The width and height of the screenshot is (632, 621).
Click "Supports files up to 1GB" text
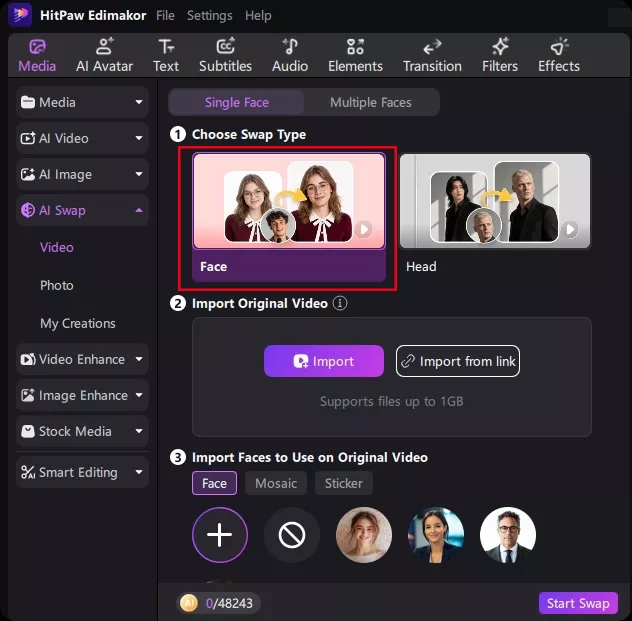click(391, 401)
